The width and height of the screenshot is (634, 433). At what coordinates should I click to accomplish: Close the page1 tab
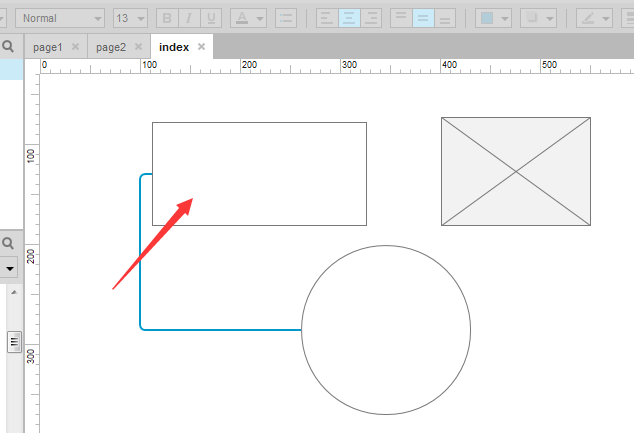point(75,46)
